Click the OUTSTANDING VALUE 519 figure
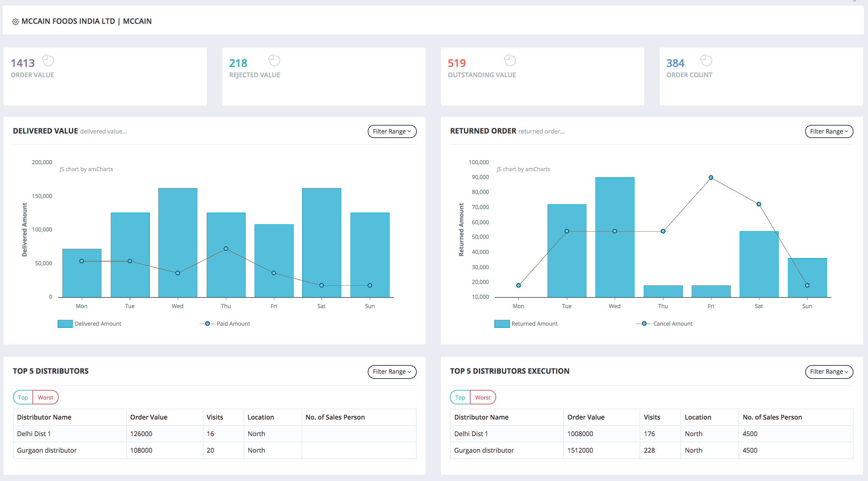The height and width of the screenshot is (481, 868). click(457, 63)
